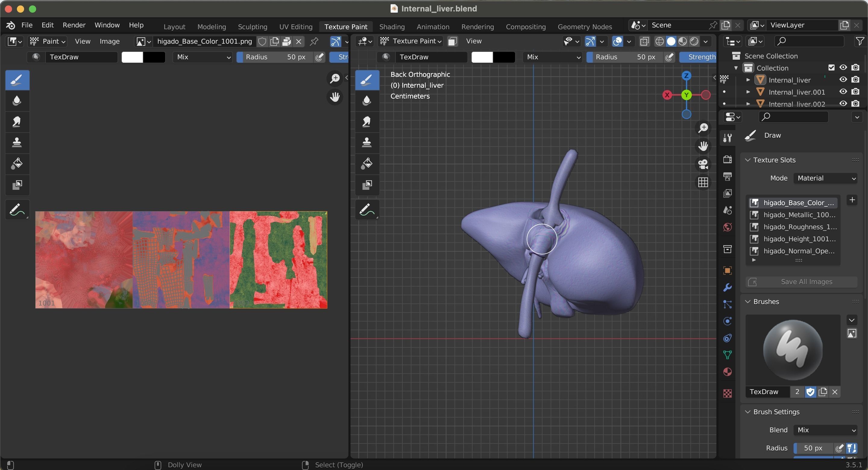
Task: Click the black secondary color swatch in 3D viewport
Action: (x=504, y=57)
